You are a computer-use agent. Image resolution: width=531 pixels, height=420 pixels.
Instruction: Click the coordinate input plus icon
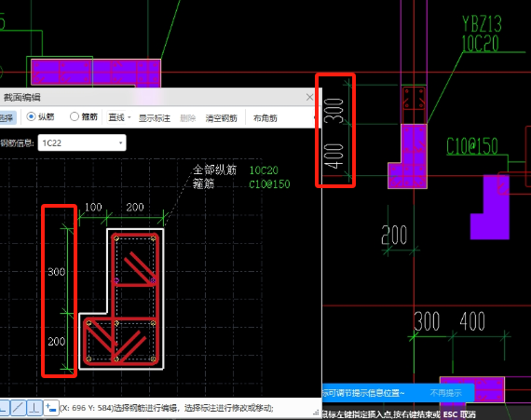tap(51, 408)
